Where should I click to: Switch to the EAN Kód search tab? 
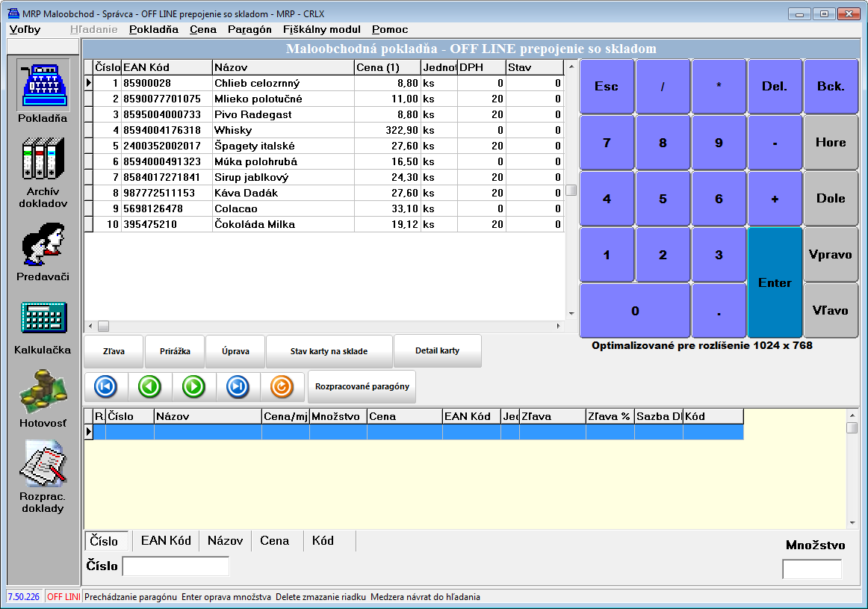(x=166, y=541)
